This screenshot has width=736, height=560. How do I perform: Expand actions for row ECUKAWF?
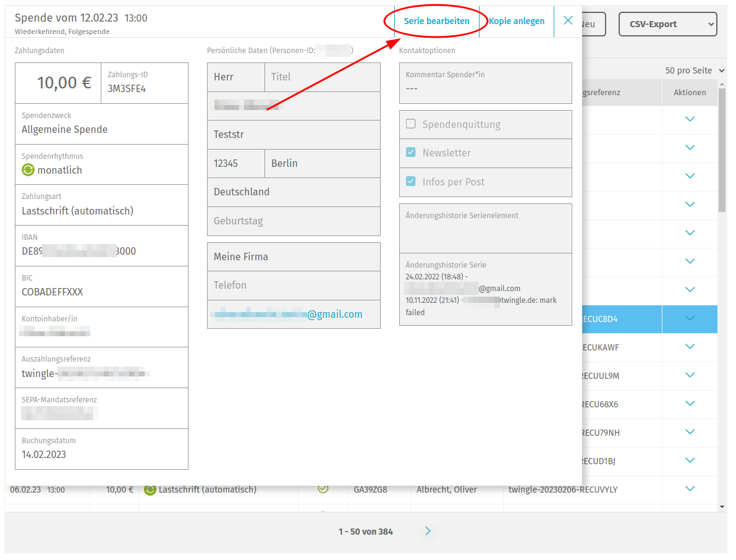tap(690, 347)
